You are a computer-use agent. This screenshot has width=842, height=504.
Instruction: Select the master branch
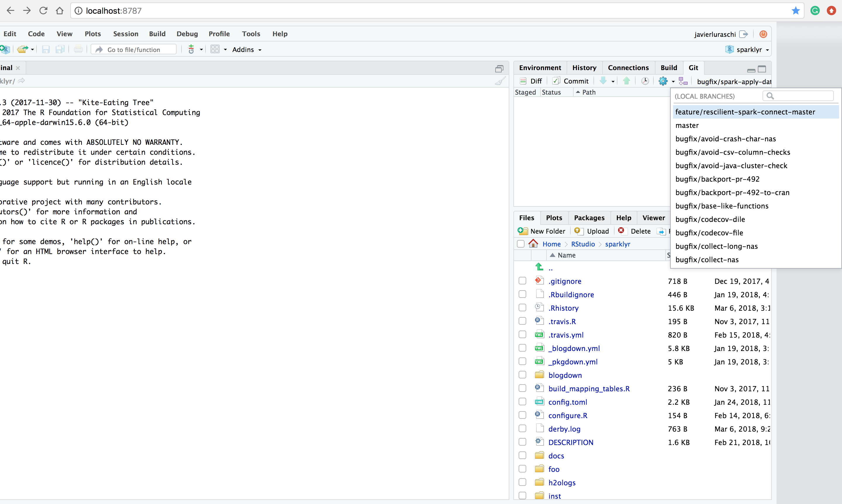tap(687, 125)
